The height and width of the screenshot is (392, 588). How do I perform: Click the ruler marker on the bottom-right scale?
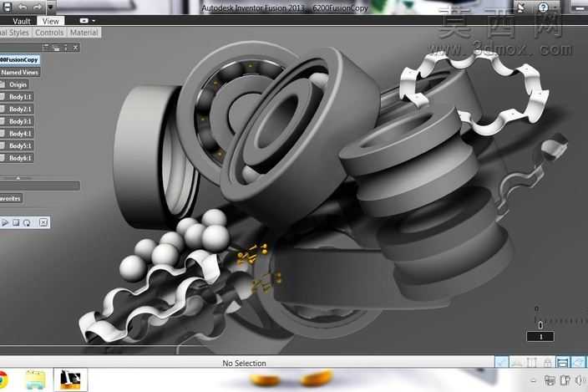tap(540, 325)
